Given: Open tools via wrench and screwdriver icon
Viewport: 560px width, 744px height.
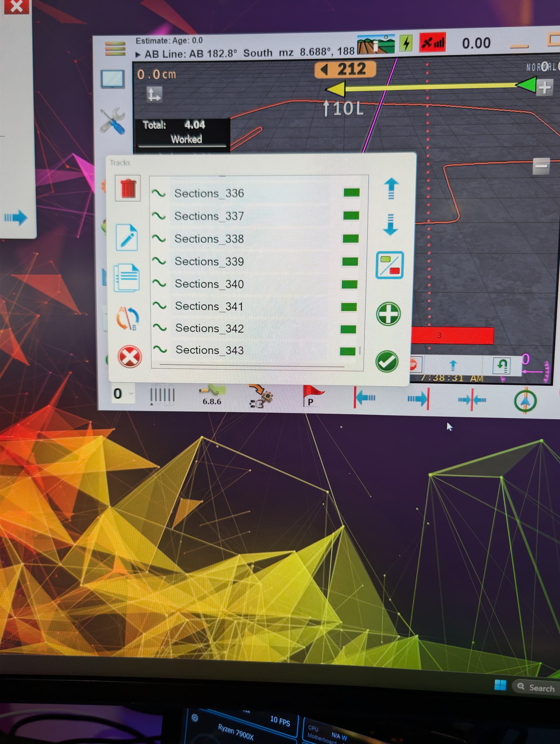Looking at the screenshot, I should point(113,121).
